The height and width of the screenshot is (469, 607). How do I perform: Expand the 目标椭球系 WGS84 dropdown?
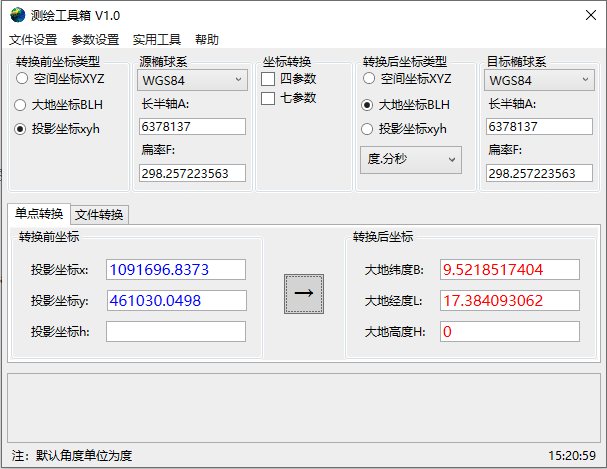coord(539,80)
